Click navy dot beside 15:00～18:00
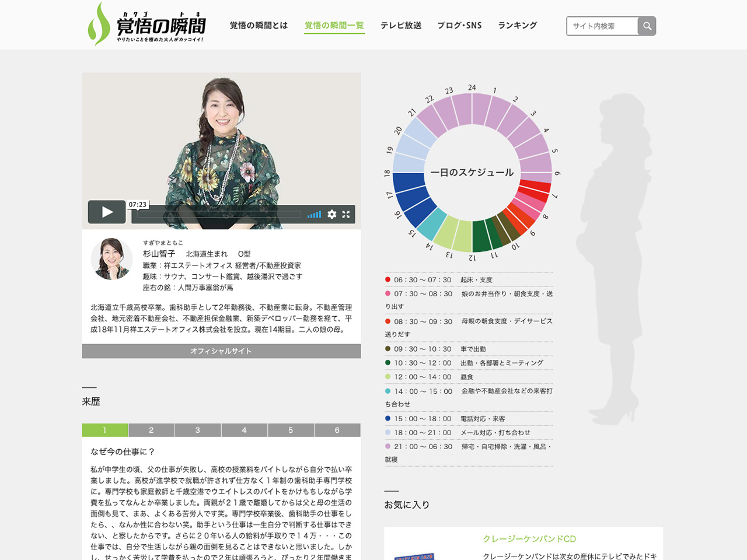This screenshot has width=747, height=560. [388, 418]
